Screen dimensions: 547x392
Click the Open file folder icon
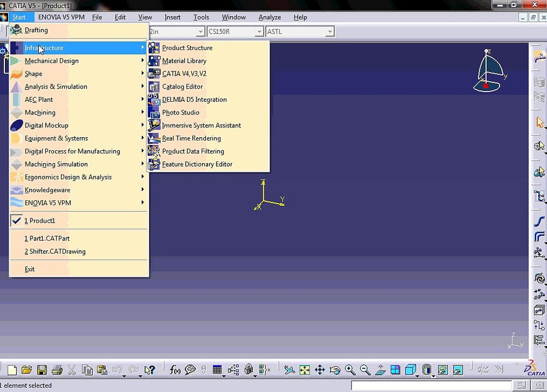27,370
